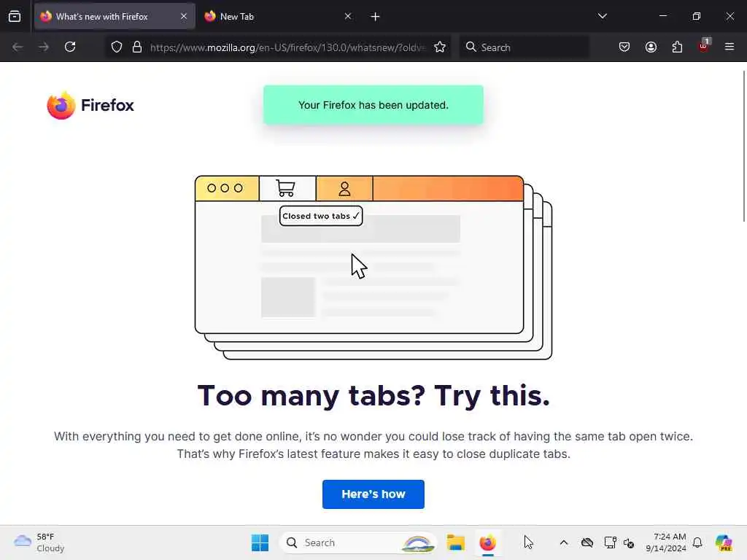Reload the current page

pos(70,47)
